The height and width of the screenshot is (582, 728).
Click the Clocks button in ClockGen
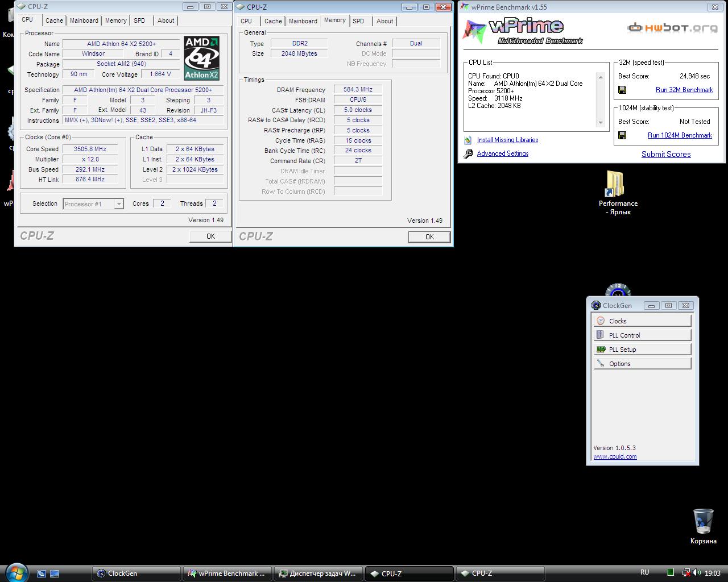642,321
